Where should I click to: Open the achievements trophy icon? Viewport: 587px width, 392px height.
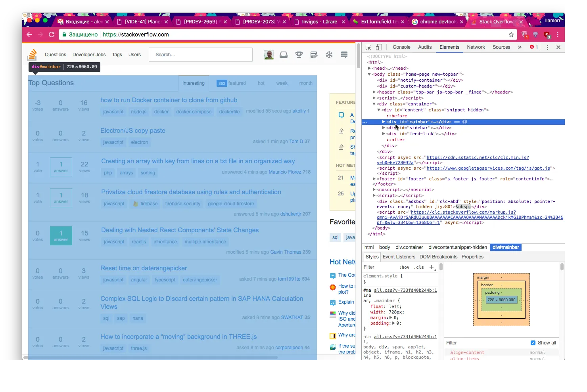(299, 55)
